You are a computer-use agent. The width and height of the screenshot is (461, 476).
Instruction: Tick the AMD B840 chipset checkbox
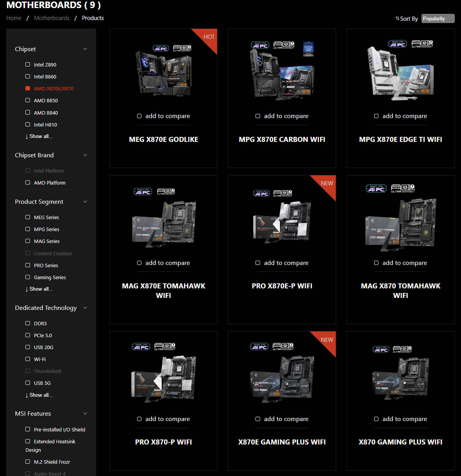pos(28,113)
